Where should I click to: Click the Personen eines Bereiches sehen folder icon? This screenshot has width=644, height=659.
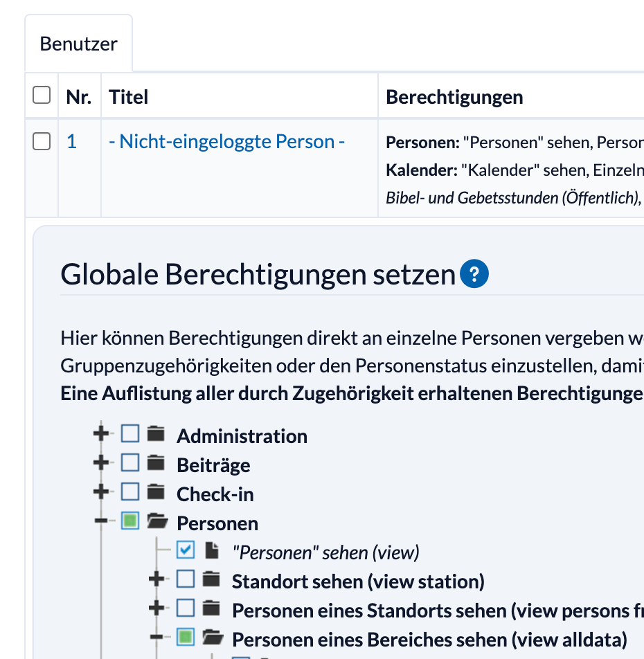(213, 637)
